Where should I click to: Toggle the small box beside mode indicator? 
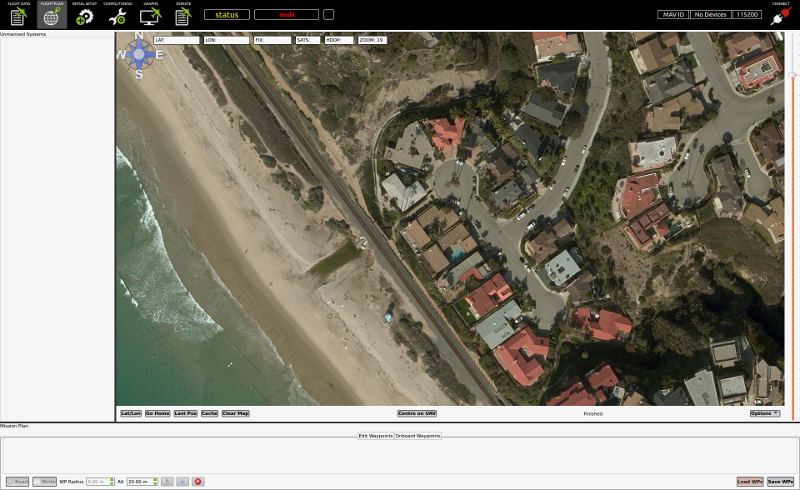coord(329,15)
